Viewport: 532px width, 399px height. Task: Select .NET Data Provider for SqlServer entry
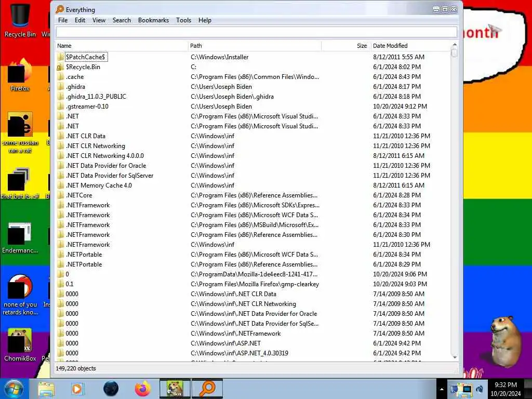pos(110,176)
